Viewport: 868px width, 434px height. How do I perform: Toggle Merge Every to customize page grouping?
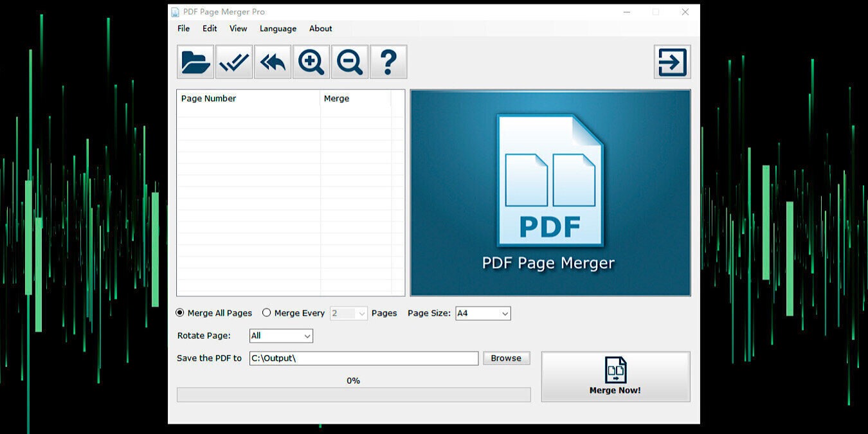coord(267,312)
